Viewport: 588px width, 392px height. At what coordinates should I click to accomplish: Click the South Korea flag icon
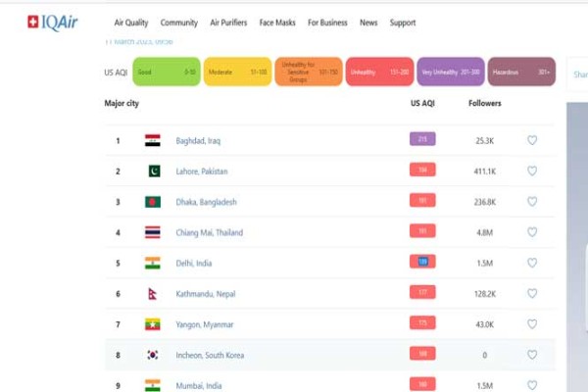(153, 355)
